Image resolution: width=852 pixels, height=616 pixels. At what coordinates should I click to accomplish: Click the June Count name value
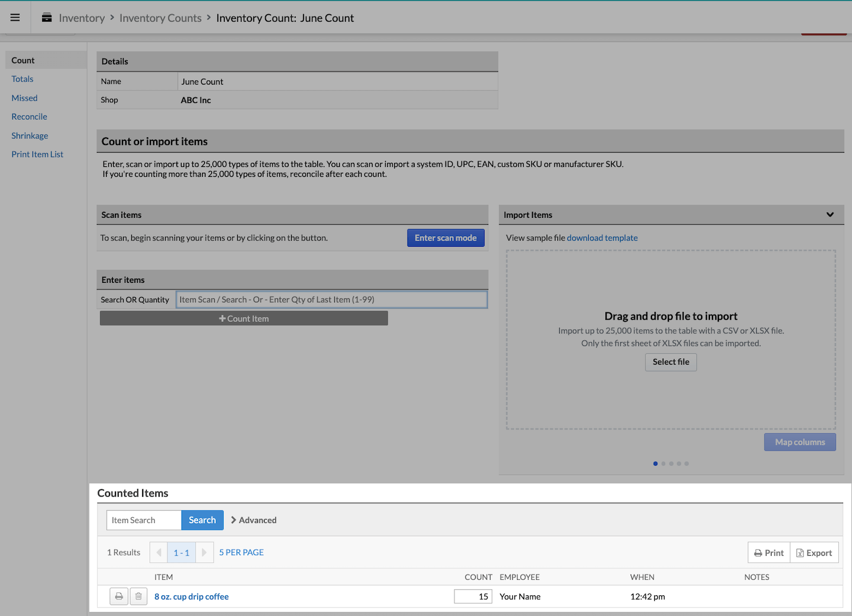(202, 82)
